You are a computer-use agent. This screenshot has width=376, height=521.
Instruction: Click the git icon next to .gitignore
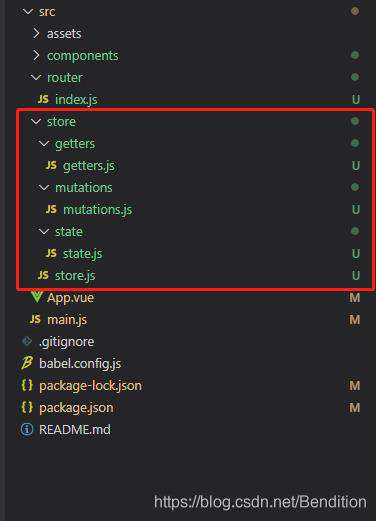coord(27,341)
